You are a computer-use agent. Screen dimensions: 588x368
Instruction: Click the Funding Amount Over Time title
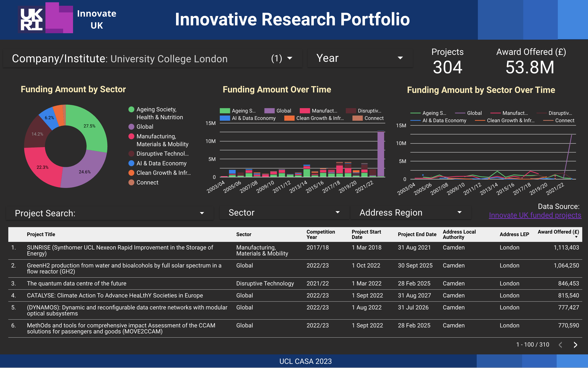tap(277, 89)
